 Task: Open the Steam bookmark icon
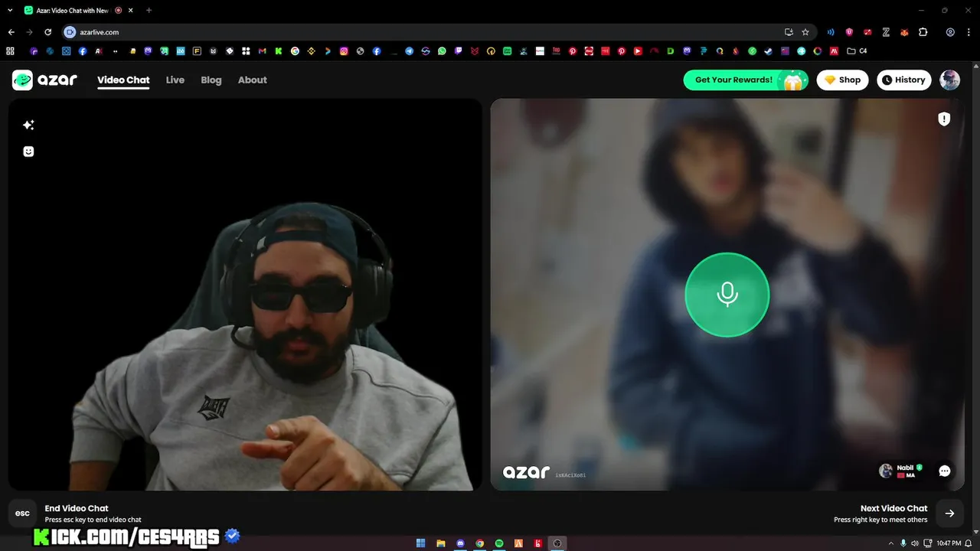coord(768,51)
